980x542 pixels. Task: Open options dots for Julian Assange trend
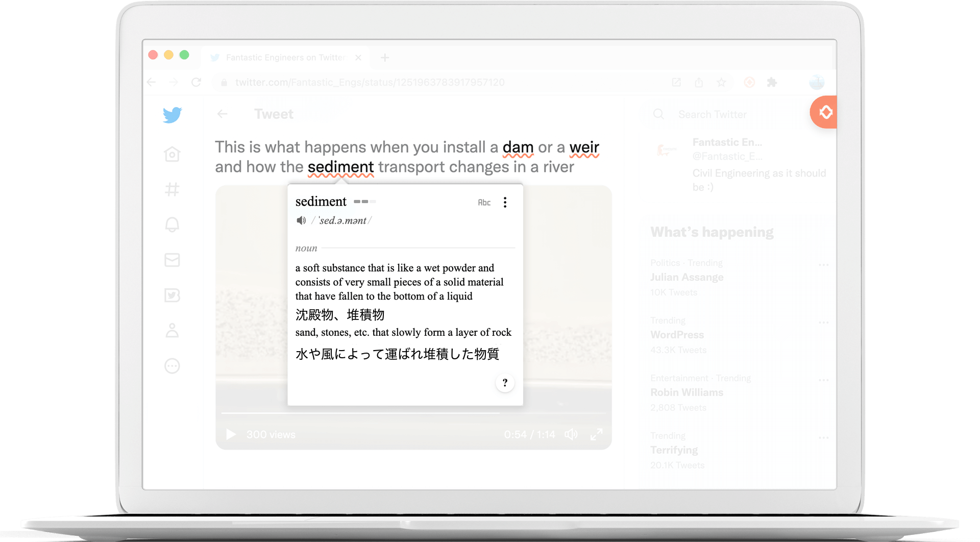point(823,265)
